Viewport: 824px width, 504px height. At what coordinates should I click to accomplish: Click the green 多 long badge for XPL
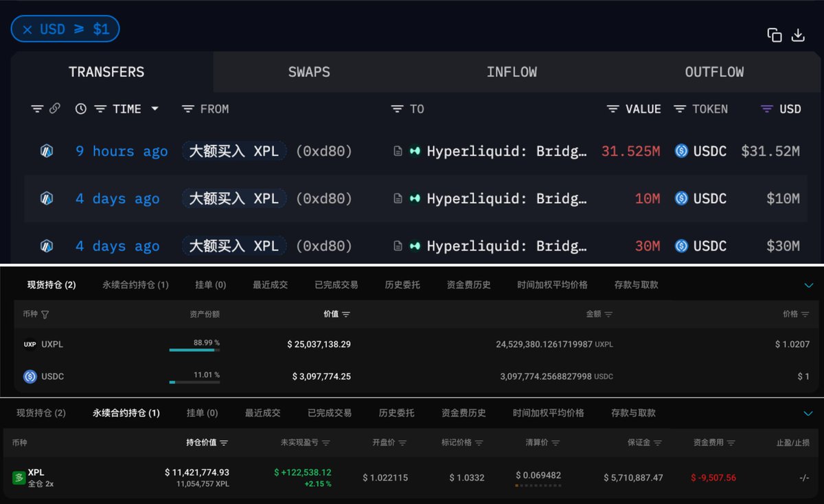coord(19,477)
